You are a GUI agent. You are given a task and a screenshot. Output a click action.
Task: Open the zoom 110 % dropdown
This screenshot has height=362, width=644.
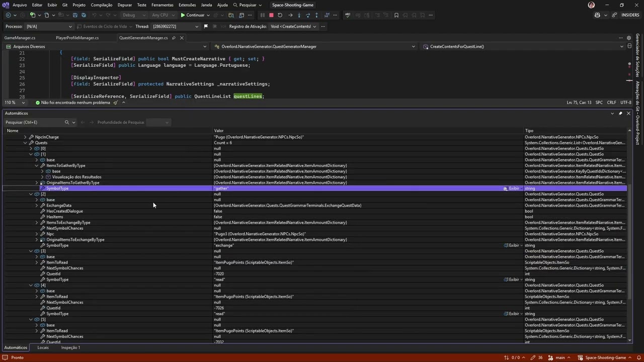point(15,103)
